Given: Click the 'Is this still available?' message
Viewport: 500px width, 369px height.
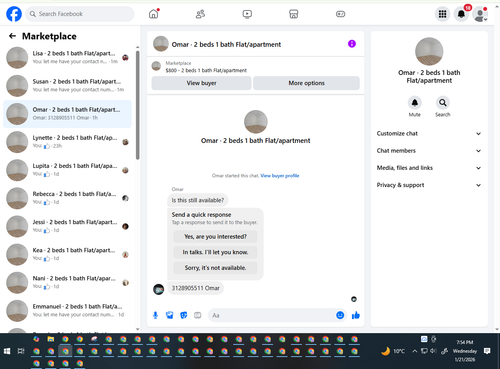Looking at the screenshot, I should 198,200.
